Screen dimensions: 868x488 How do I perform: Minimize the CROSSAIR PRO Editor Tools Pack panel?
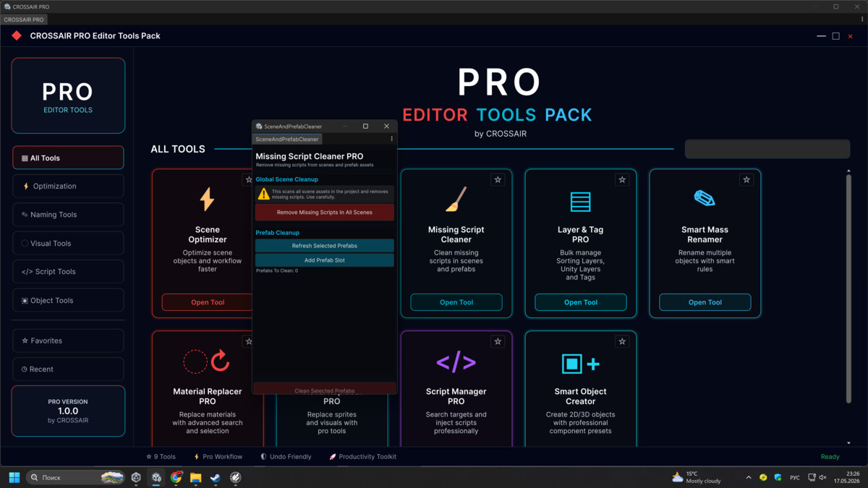[x=821, y=35]
